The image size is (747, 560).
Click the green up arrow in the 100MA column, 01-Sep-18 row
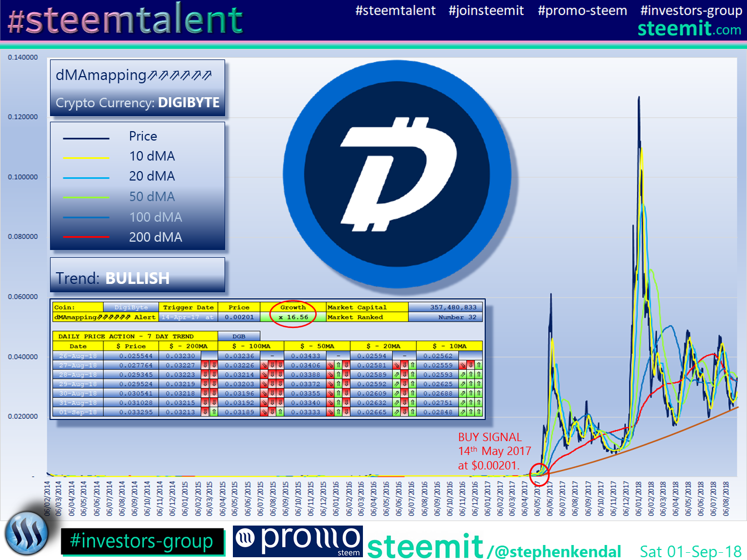[280, 412]
